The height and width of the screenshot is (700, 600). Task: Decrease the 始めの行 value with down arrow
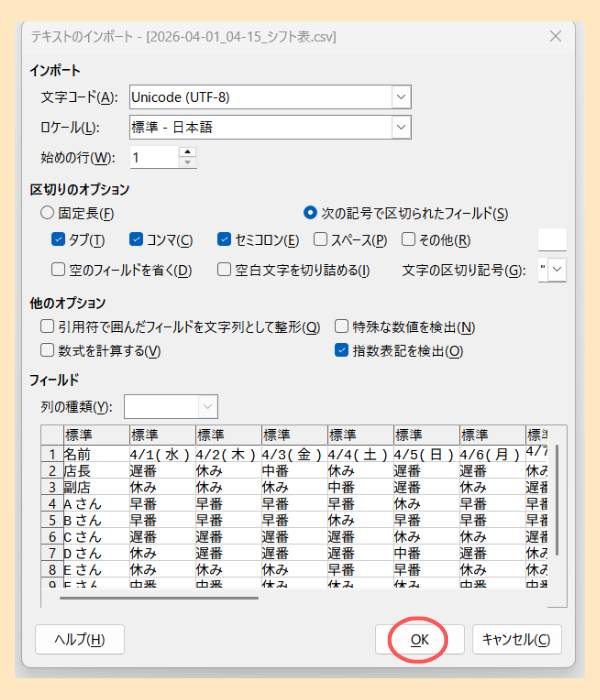click(188, 162)
